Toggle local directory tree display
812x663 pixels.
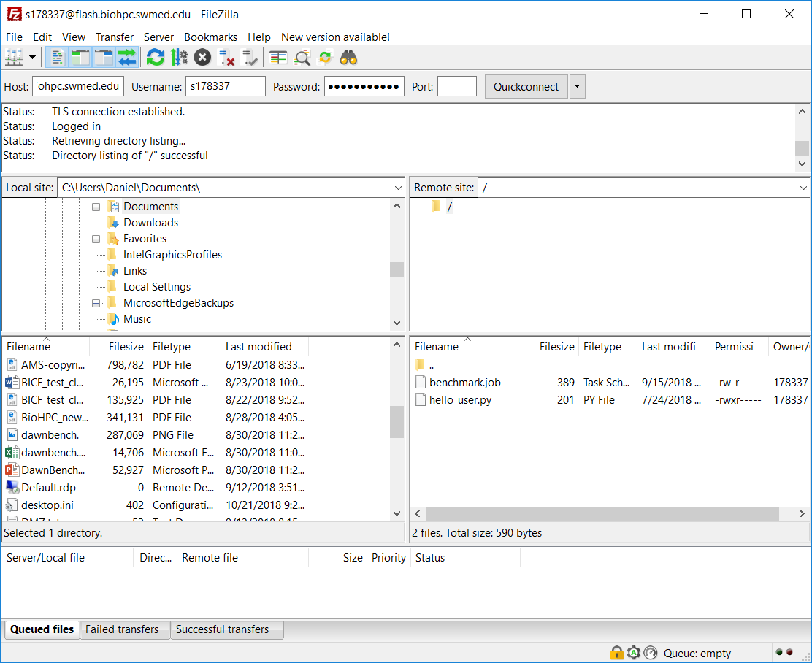point(80,58)
